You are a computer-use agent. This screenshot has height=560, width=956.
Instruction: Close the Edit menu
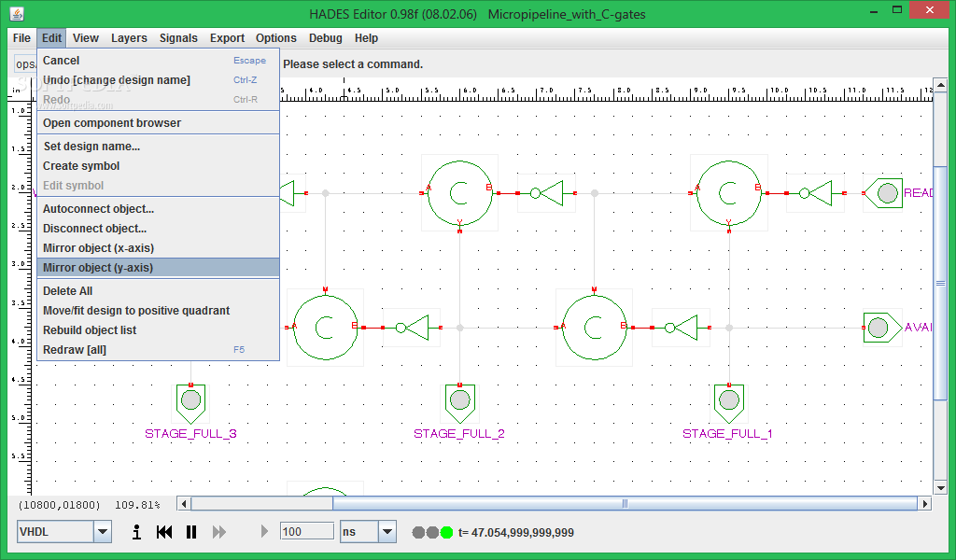[51, 37]
